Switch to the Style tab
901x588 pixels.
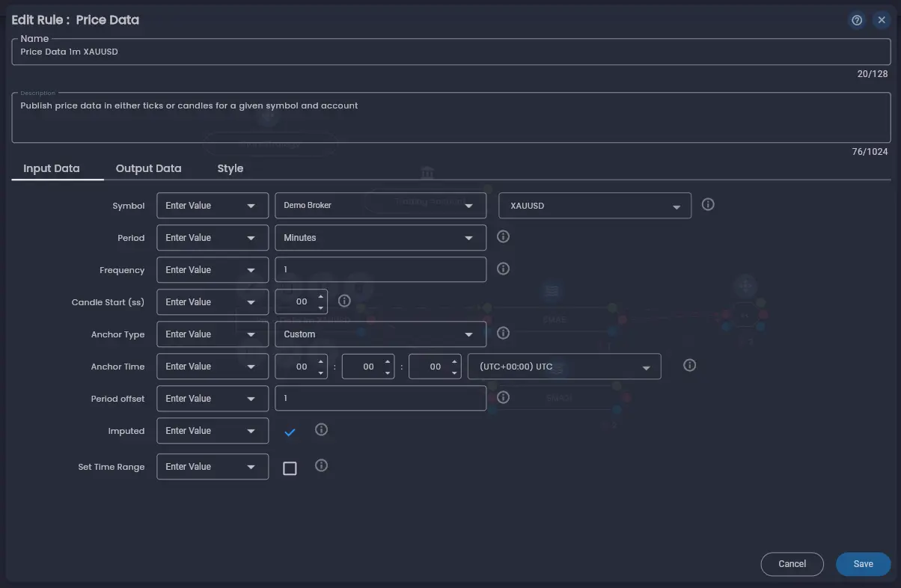click(230, 168)
